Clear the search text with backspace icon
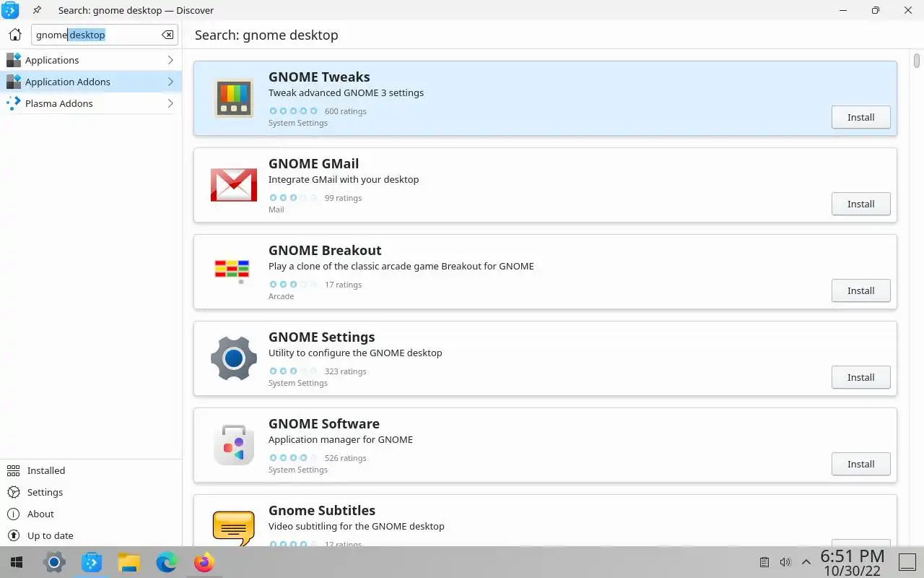924x578 pixels. [167, 35]
